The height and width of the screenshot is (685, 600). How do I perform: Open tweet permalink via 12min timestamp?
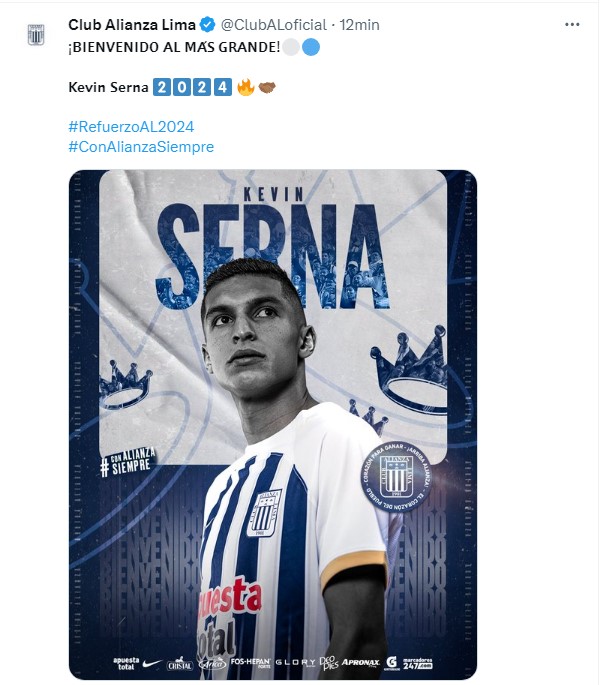coord(360,25)
